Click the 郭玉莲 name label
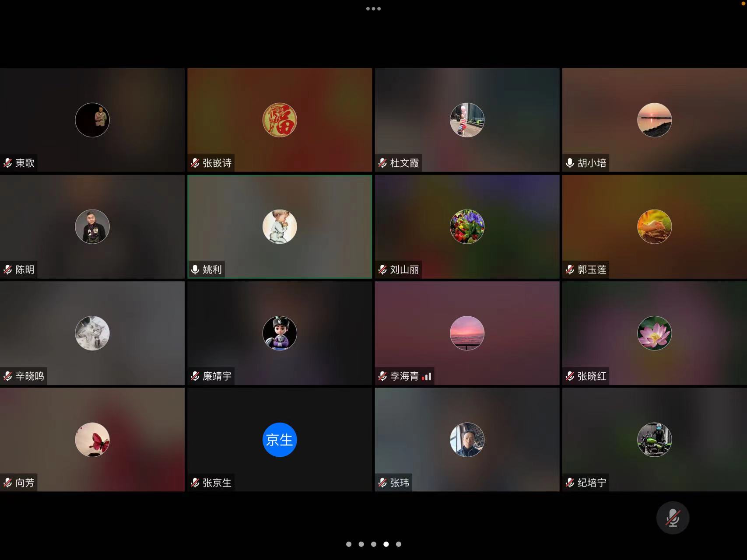This screenshot has height=560, width=747. [x=592, y=269]
